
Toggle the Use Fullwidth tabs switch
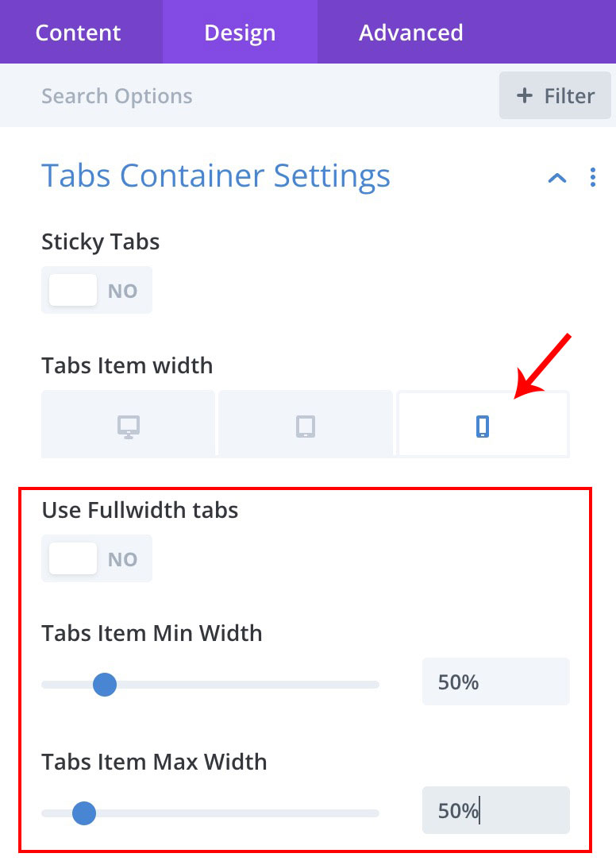tap(97, 558)
